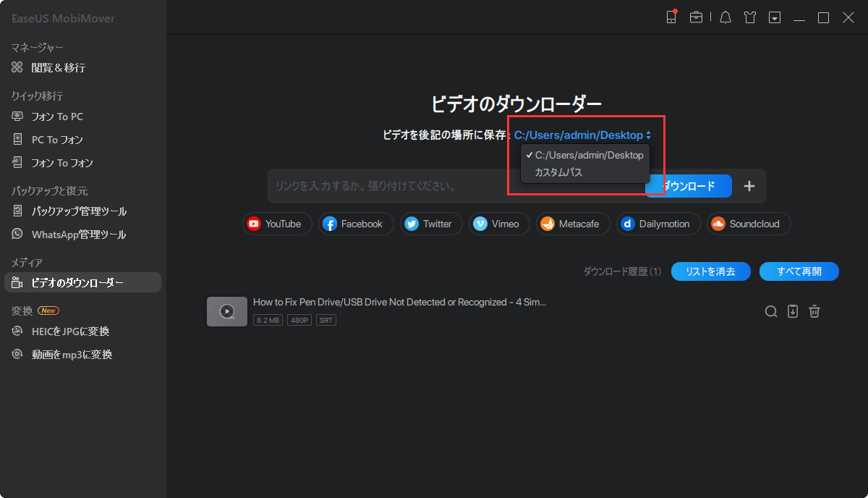The height and width of the screenshot is (498, 868).
Task: Transfer the video to phone via download icon
Action: (793, 311)
